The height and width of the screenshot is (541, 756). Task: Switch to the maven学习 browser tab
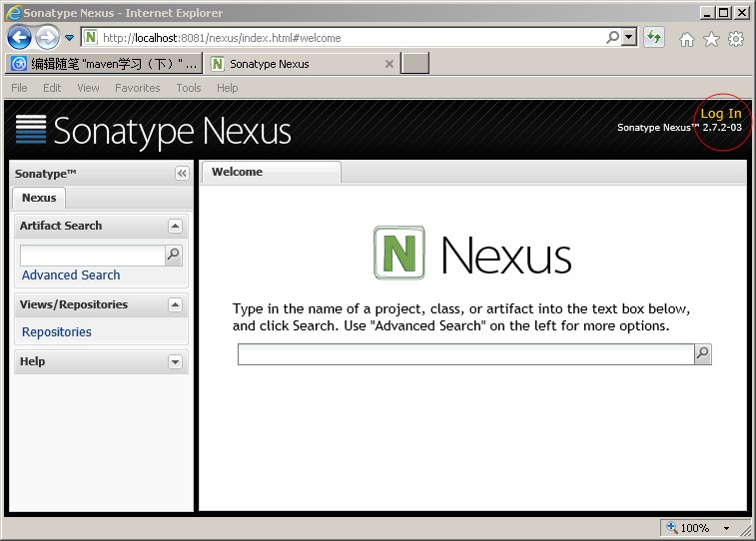tap(104, 64)
